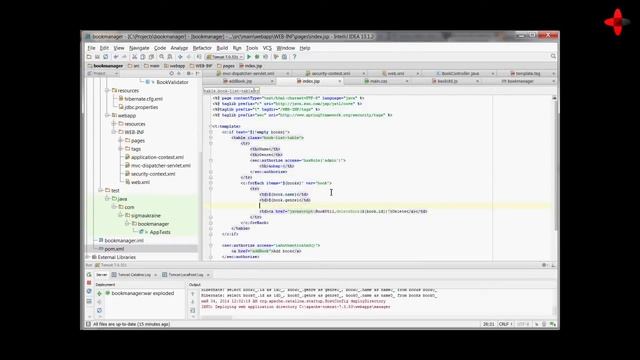Expand the resources folder under webapp

pyautogui.click(x=114, y=124)
